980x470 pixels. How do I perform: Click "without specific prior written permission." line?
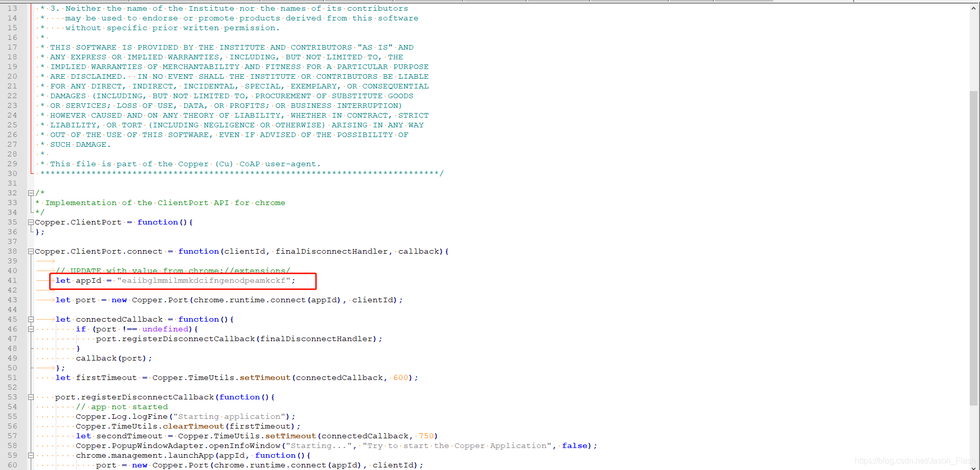pyautogui.click(x=172, y=28)
